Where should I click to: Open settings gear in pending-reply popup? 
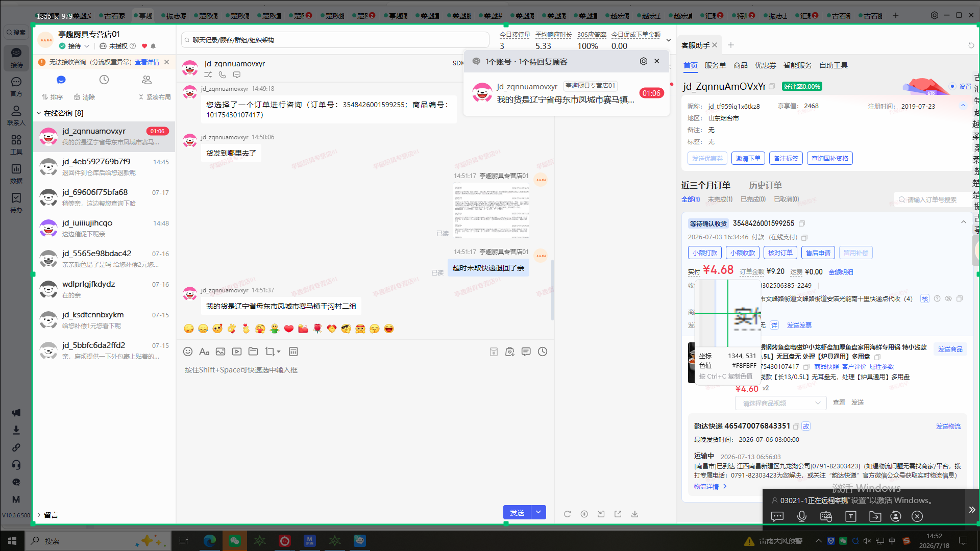pyautogui.click(x=644, y=61)
